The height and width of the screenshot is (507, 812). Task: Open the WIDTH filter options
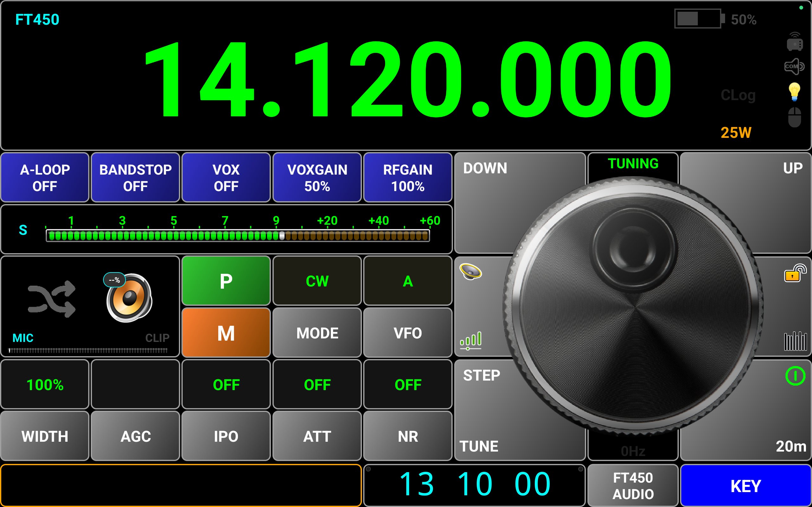click(x=45, y=436)
